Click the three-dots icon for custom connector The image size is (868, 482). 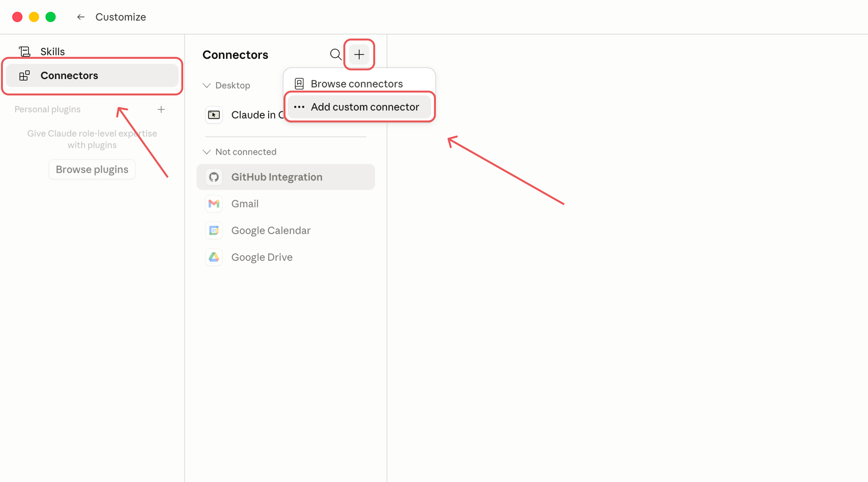(299, 107)
